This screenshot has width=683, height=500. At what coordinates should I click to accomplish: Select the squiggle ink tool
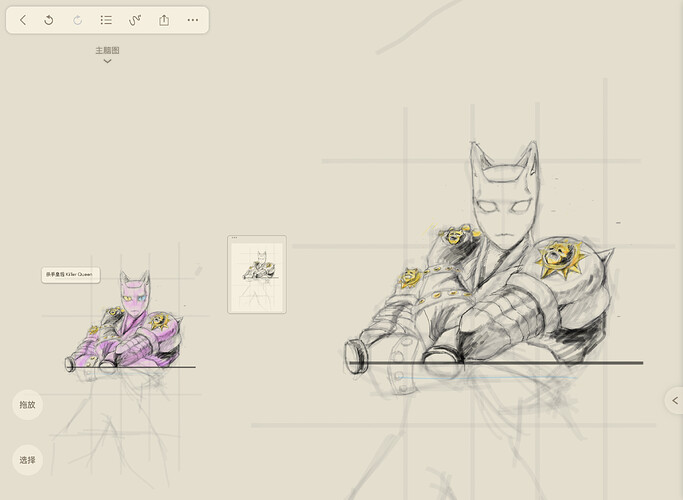pyautogui.click(x=135, y=20)
